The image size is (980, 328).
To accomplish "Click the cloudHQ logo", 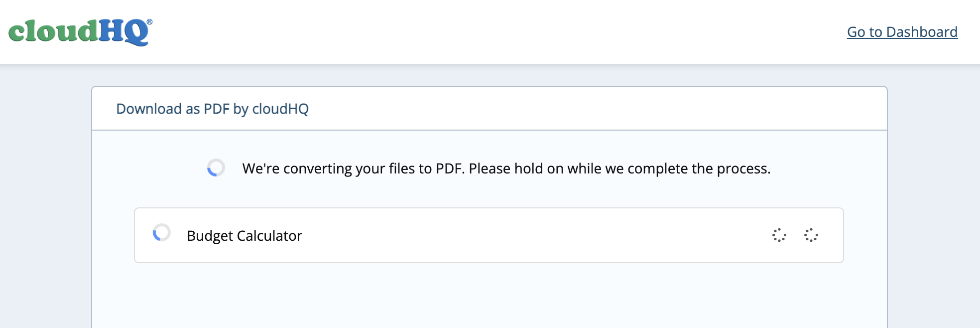I will [80, 31].
